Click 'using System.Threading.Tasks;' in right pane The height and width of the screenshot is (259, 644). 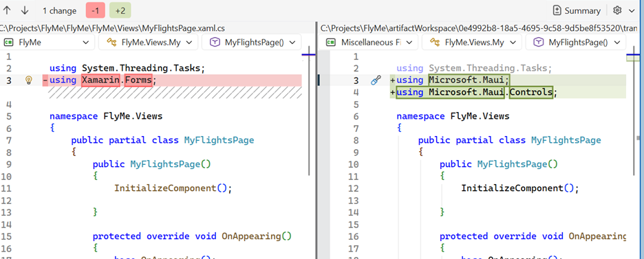tap(474, 68)
